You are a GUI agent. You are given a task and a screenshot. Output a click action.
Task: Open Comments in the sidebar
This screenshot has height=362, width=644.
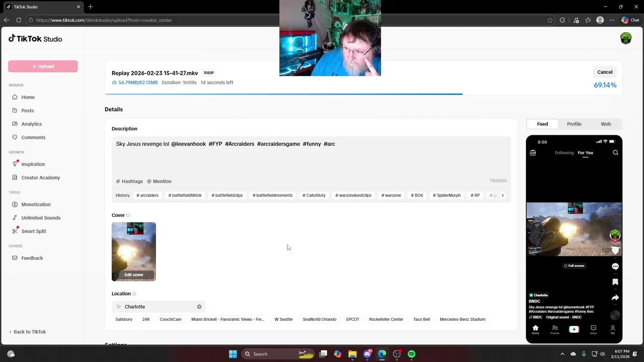[33, 137]
